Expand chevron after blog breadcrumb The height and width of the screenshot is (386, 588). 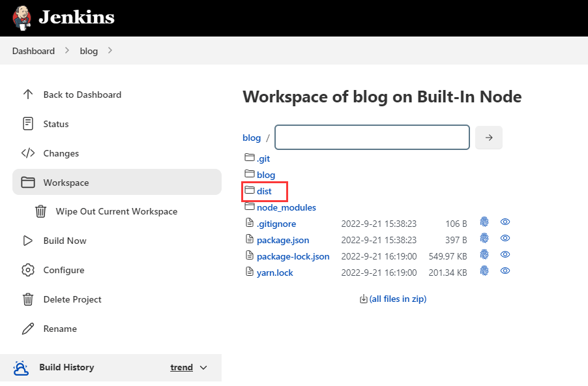(110, 50)
